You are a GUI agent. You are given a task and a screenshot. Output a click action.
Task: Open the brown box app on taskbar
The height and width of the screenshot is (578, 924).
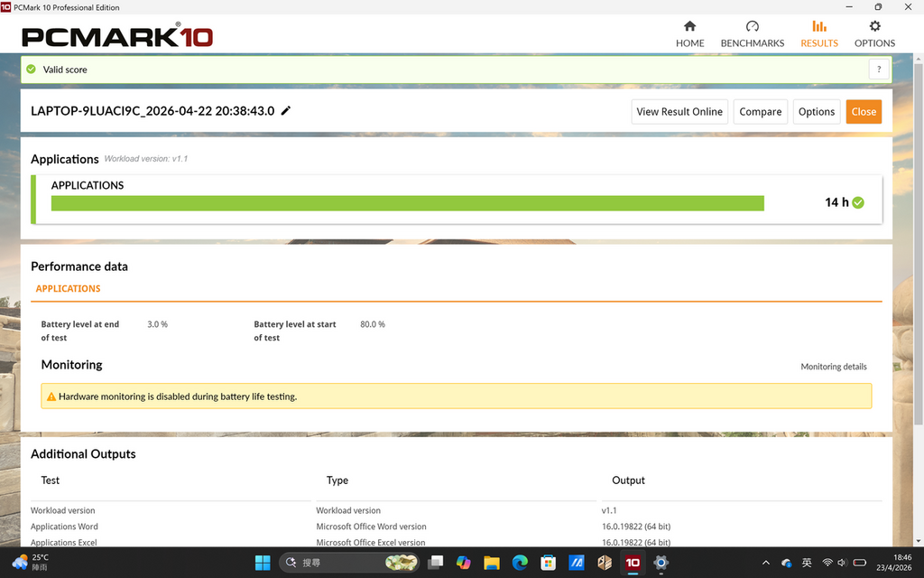tap(605, 563)
